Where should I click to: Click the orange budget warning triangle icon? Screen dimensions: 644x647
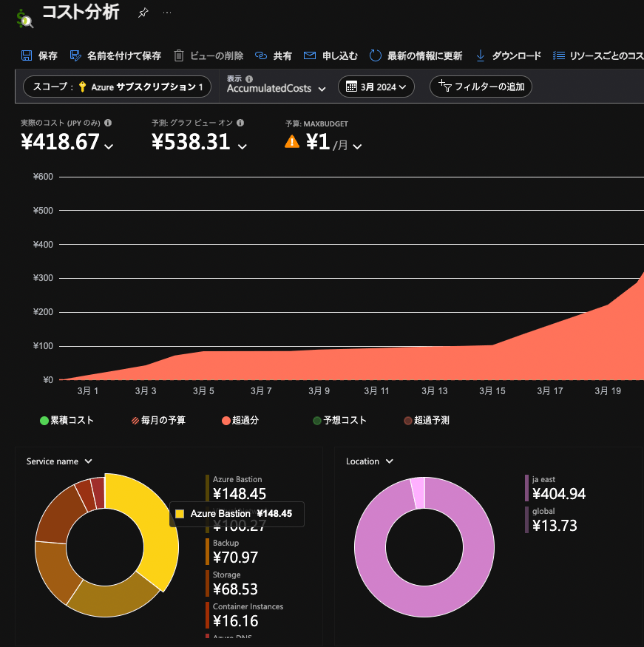tap(291, 141)
